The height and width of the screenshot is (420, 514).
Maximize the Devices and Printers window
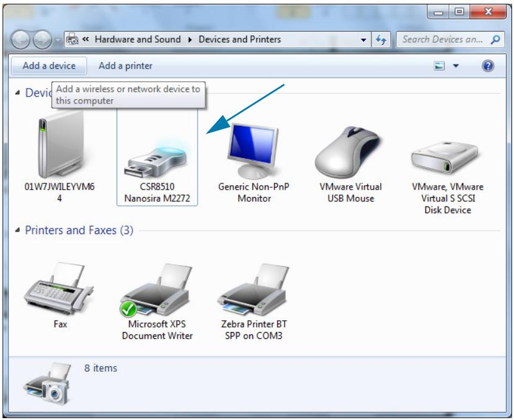coord(459,12)
